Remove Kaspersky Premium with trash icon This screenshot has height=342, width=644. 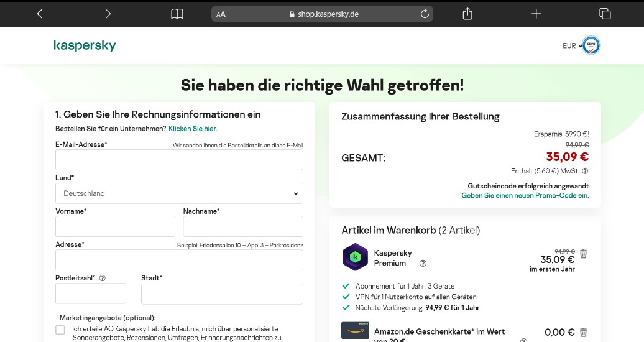coord(583,254)
